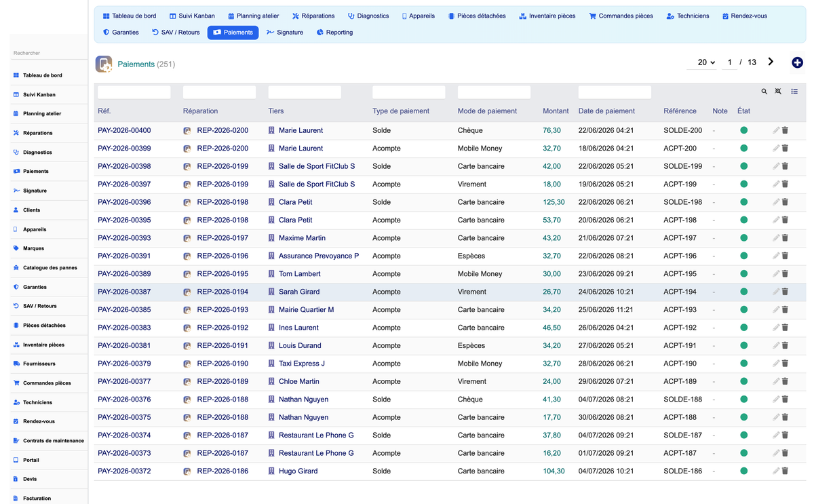Click the blue plus add payment icon
The width and height of the screenshot is (814, 504).
point(797,62)
